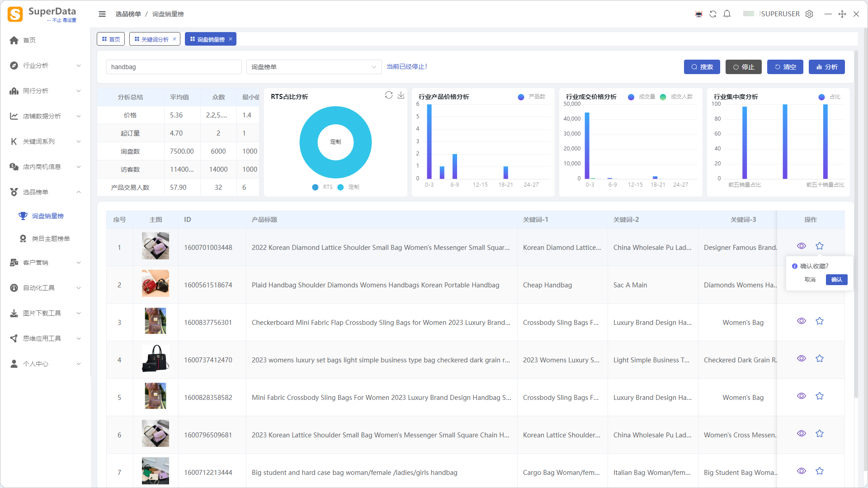Click the refresh icon in the top bar
This screenshot has height=488, width=868.
point(713,14)
